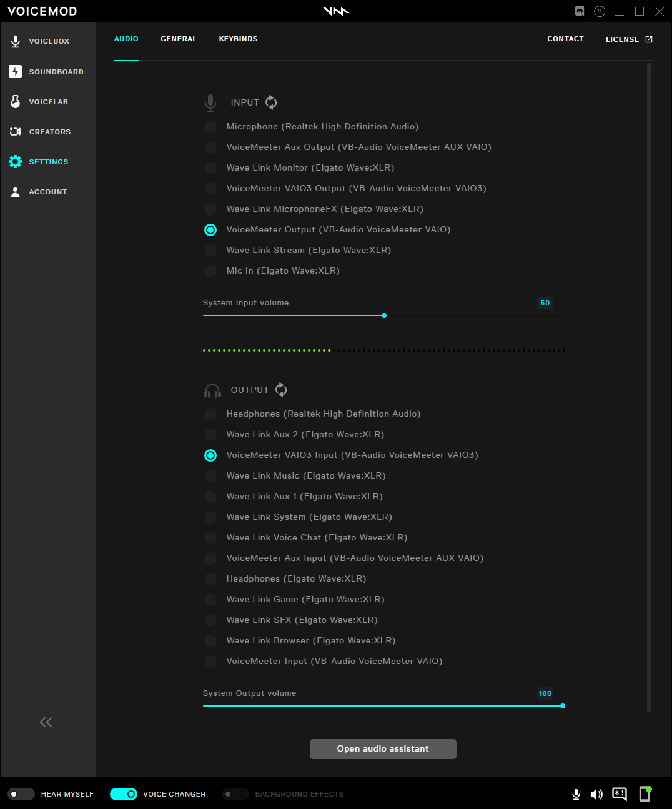Select Wave Link MicrophoneFX as input
The height and width of the screenshot is (809, 672).
314,209
